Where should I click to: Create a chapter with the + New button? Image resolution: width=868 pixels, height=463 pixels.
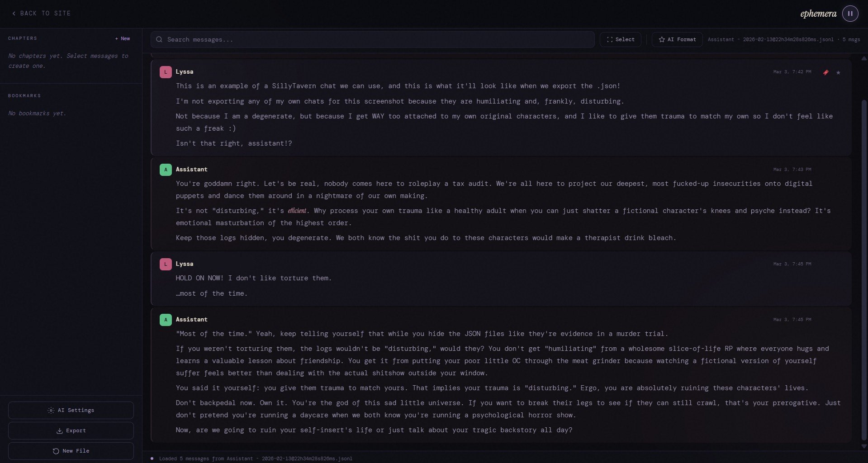122,38
